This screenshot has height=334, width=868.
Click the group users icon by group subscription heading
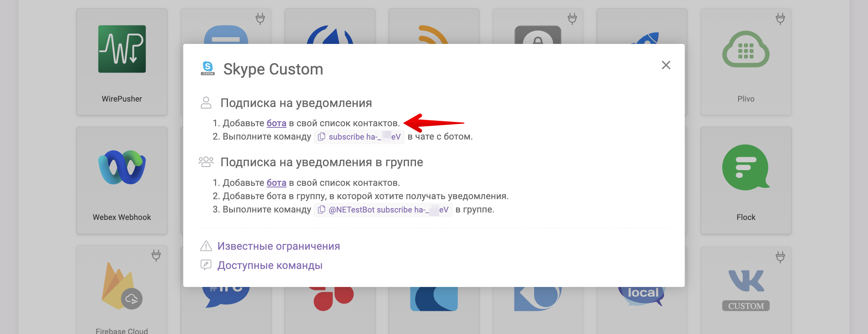(206, 162)
